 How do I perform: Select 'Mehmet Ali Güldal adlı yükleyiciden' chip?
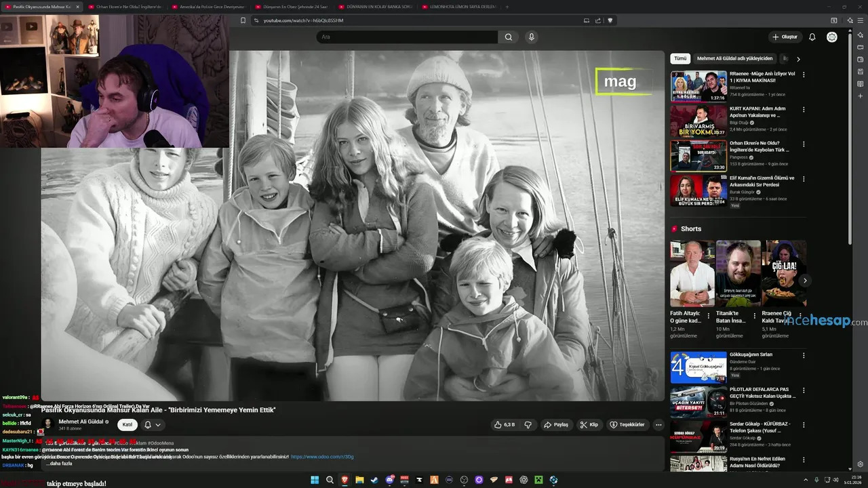coord(734,59)
